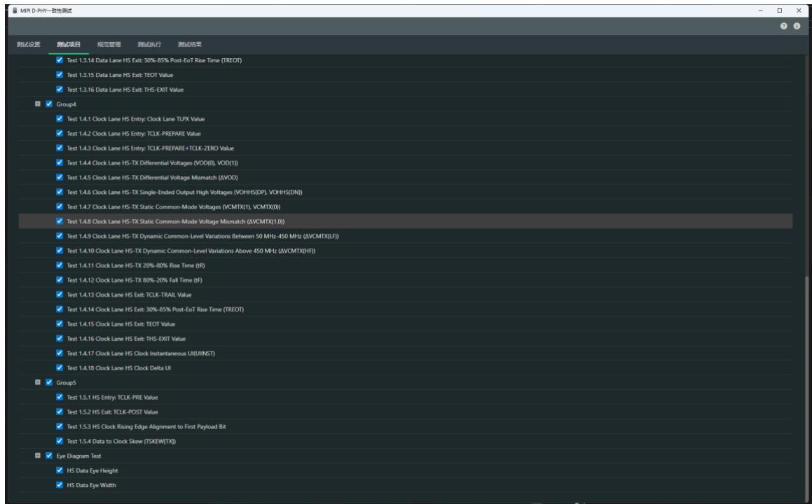Select 'Test 1.5.2 HS Exit: TCLK-POST Value' row
812x504 pixels.
coord(406,412)
